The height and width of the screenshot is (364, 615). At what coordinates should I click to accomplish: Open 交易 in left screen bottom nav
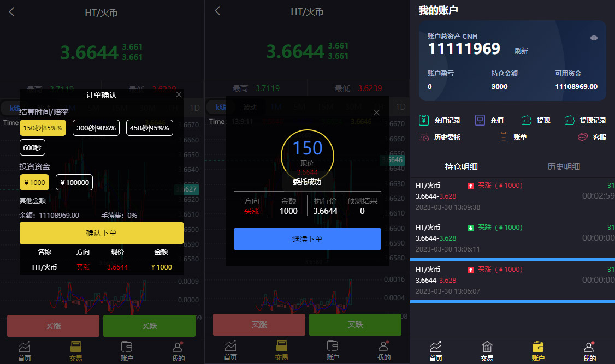click(76, 351)
